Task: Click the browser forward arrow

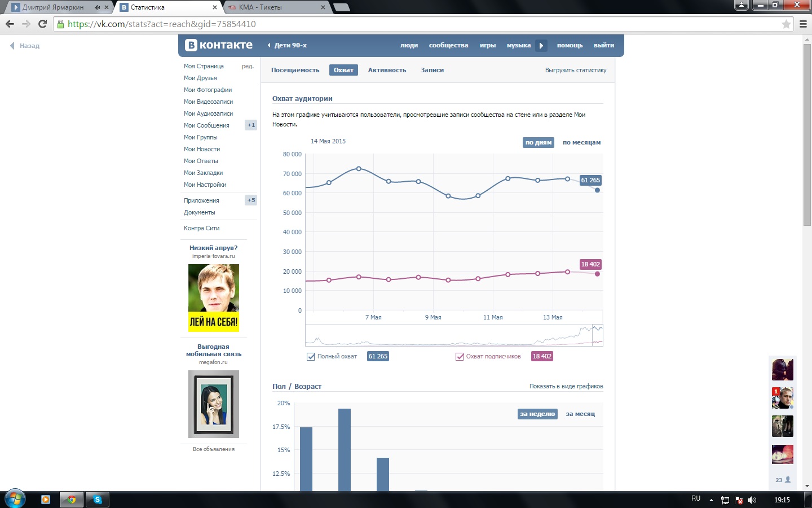Action: tap(26, 24)
